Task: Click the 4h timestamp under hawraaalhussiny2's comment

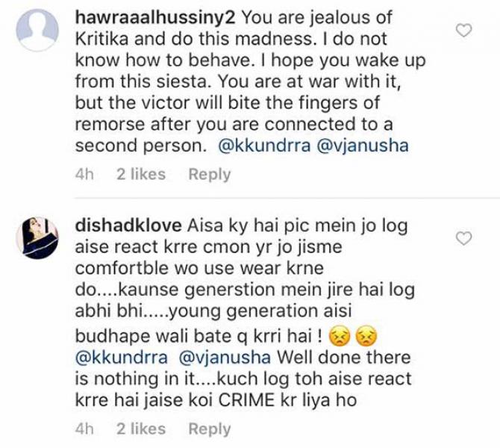Action: (84, 175)
